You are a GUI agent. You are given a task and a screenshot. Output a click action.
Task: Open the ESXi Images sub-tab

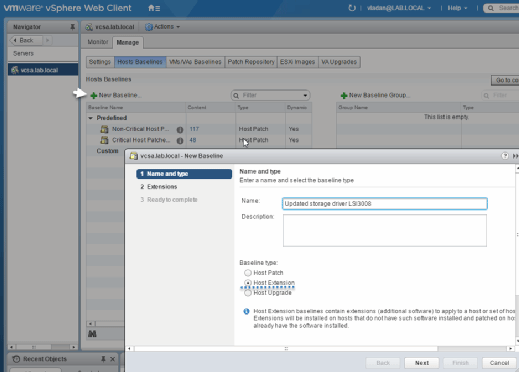(x=297, y=62)
